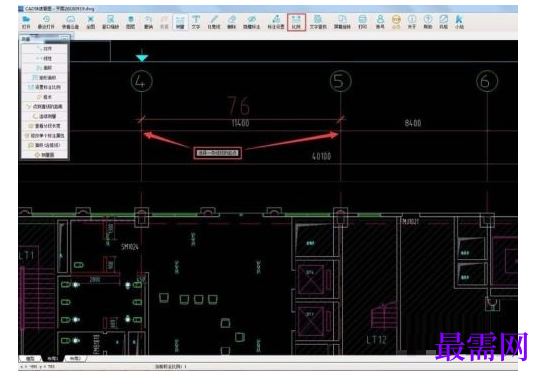
Task: Click axis bubble number 4
Action: 141,82
